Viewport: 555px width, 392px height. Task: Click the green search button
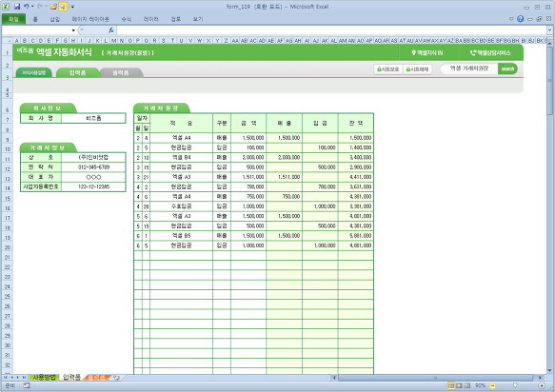[507, 69]
